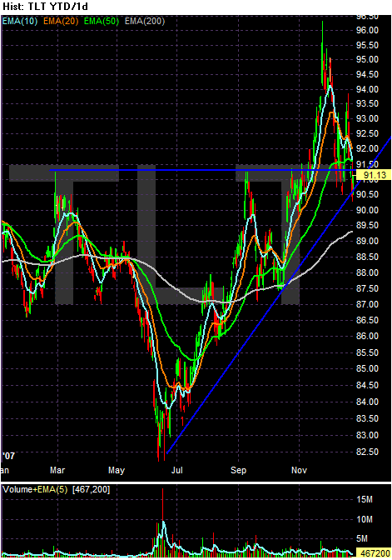Click the 84.50 price axis label
392x560 pixels.
367,385
